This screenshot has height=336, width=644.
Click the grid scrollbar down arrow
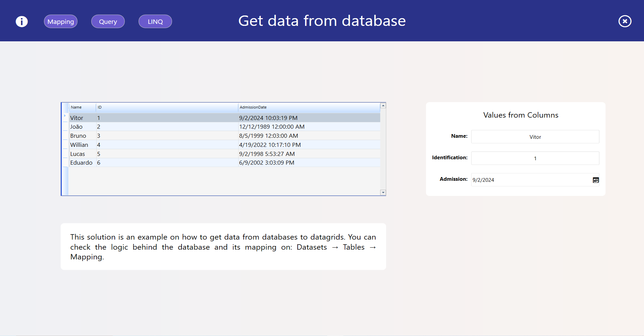point(383,193)
